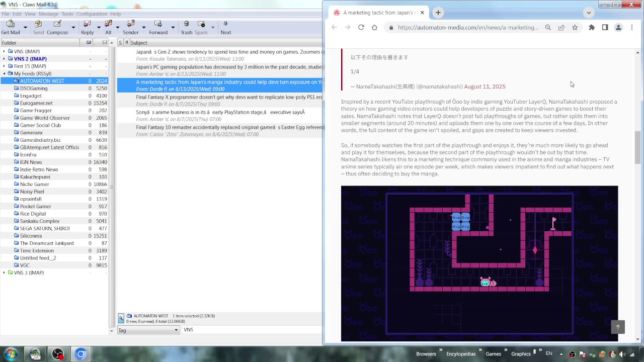Open the Browsers taskbar toolbar
Screen dimensions: 644x362
coord(426,354)
